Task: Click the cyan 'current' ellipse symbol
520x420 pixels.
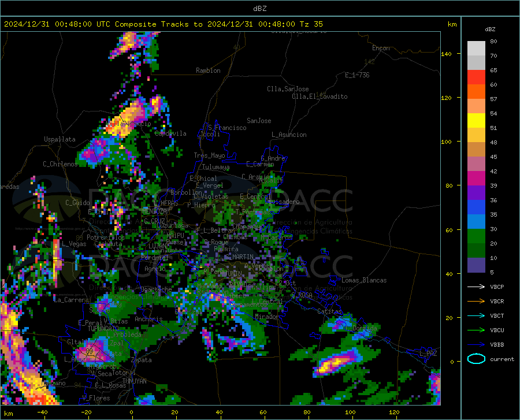Action: (476, 359)
